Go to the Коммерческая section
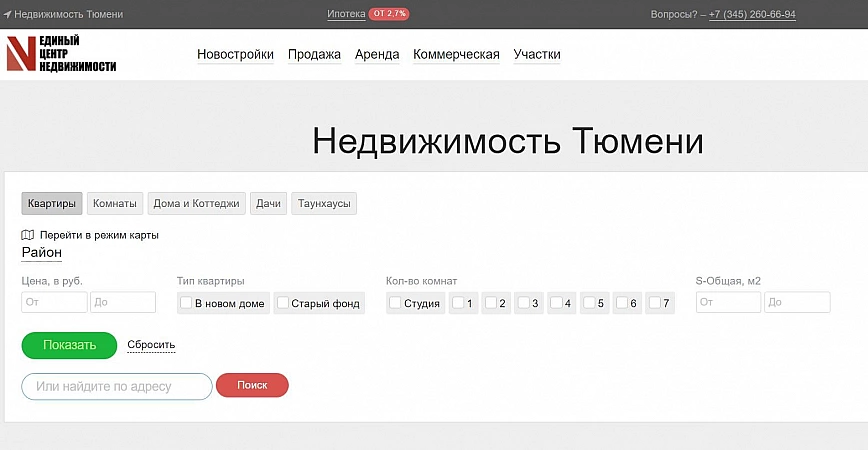This screenshot has height=450, width=868. click(x=456, y=55)
